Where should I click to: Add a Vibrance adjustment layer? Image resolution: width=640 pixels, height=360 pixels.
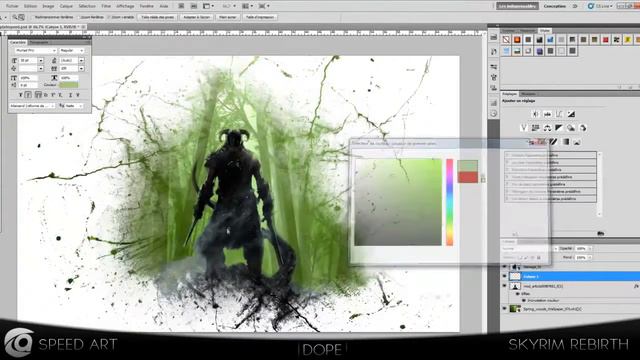click(x=524, y=128)
